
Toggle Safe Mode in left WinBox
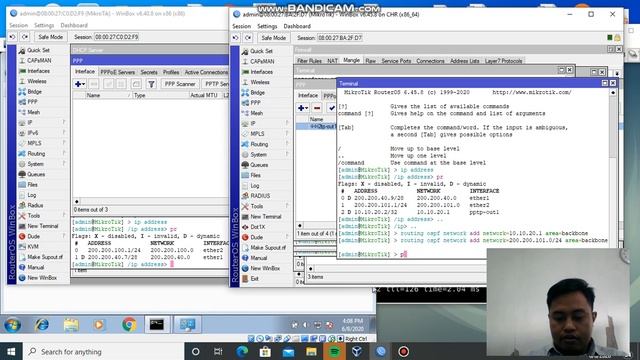pos(50,37)
